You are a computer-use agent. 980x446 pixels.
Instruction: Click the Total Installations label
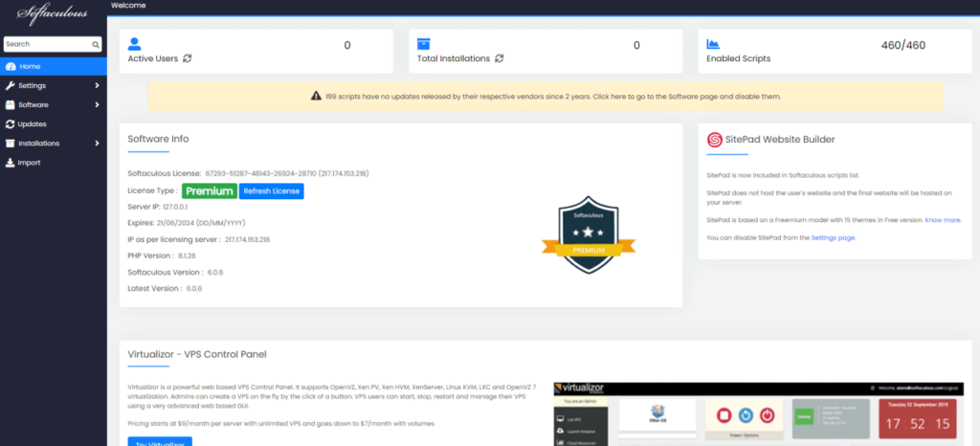pos(454,58)
